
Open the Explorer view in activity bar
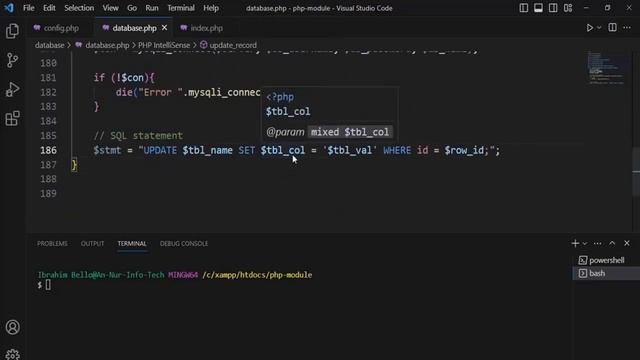click(x=12, y=31)
